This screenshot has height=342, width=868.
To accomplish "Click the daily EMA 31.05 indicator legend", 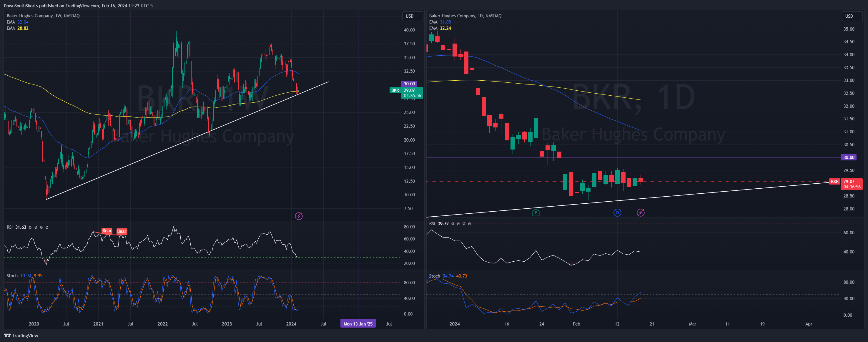I will [x=440, y=22].
